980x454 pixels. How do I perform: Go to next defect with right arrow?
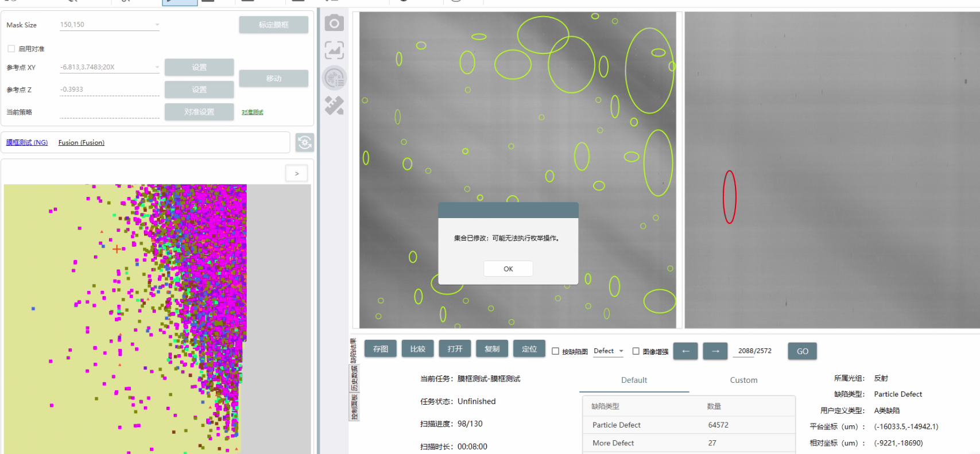(715, 351)
